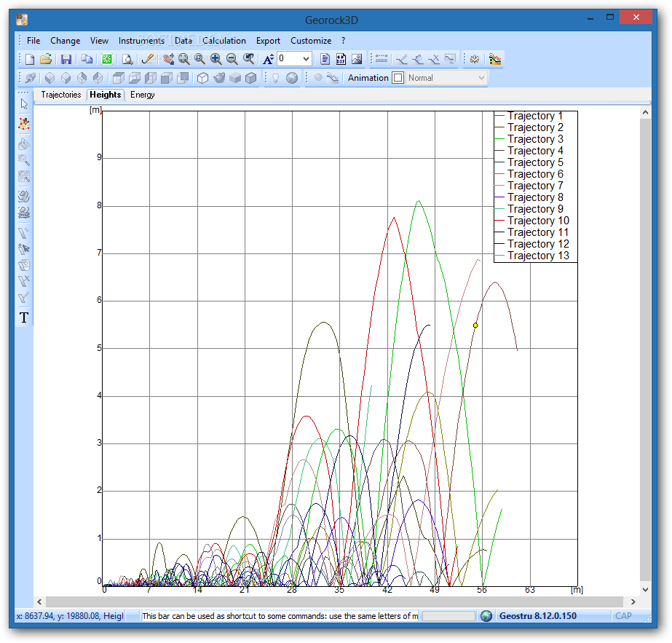The width and height of the screenshot is (672, 643).
Task: Click the red-dotted terrain points import icon
Action: click(24, 124)
